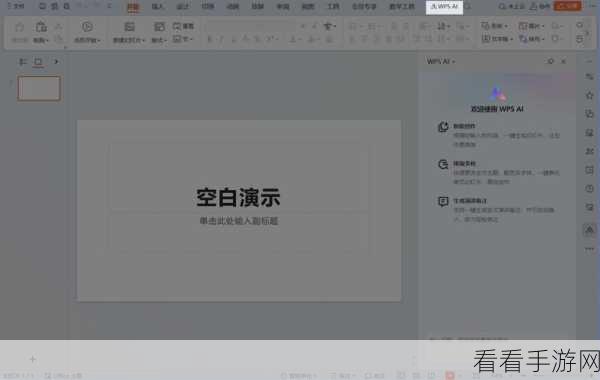Switch to slide thumbnail view icon
Screen dimensions: 600x380
pos(38,62)
